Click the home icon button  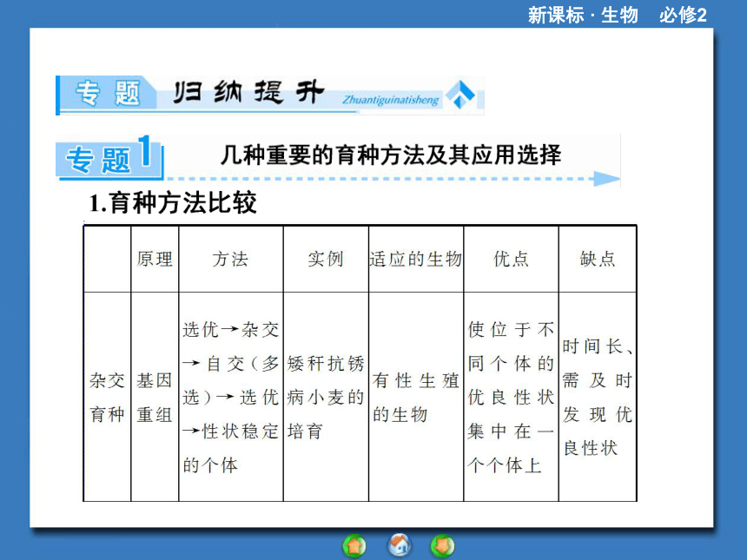coord(400,544)
